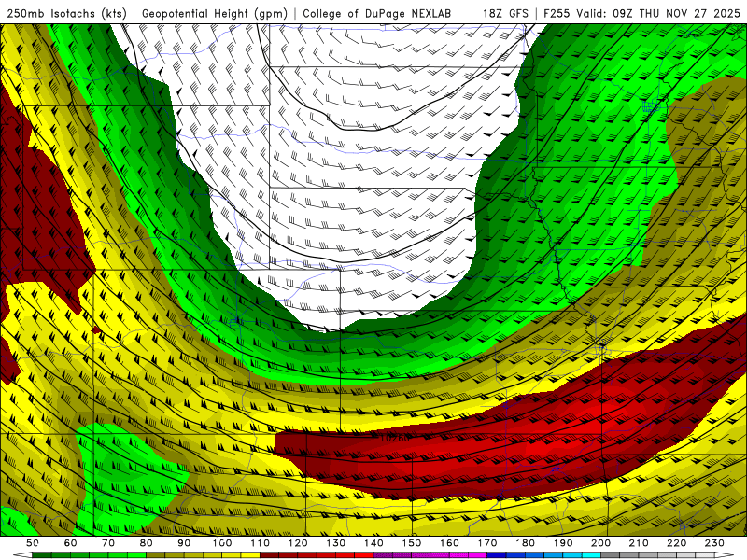Click the cyan swatch just before 200
Image resolution: width=747 pixels, height=560 pixels.
point(592,554)
